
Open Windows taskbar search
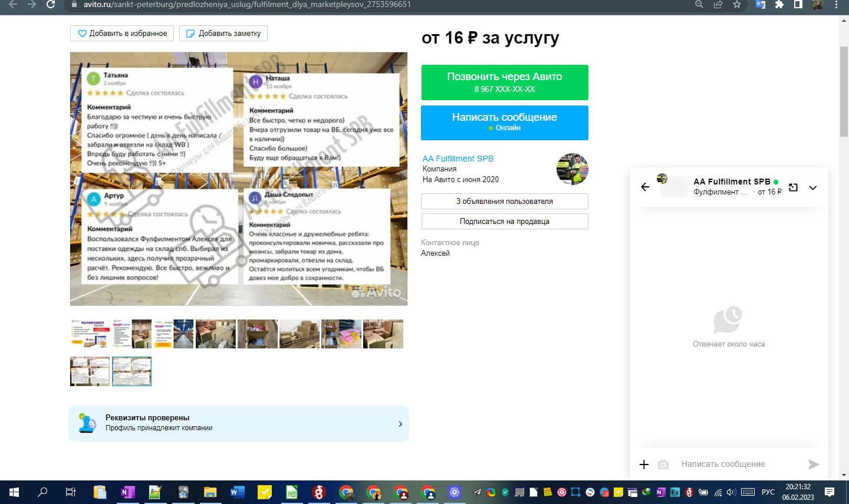(x=42, y=492)
